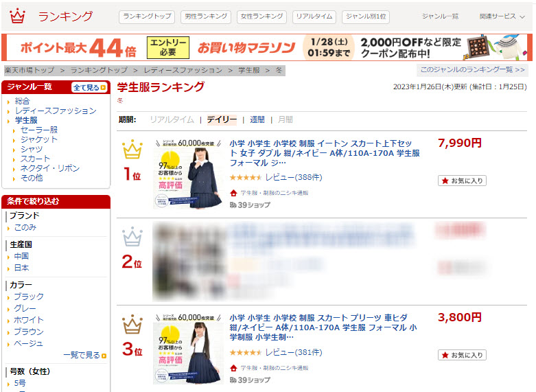
Task: Click the silver crown icon for rank 2
Action: (x=132, y=237)
